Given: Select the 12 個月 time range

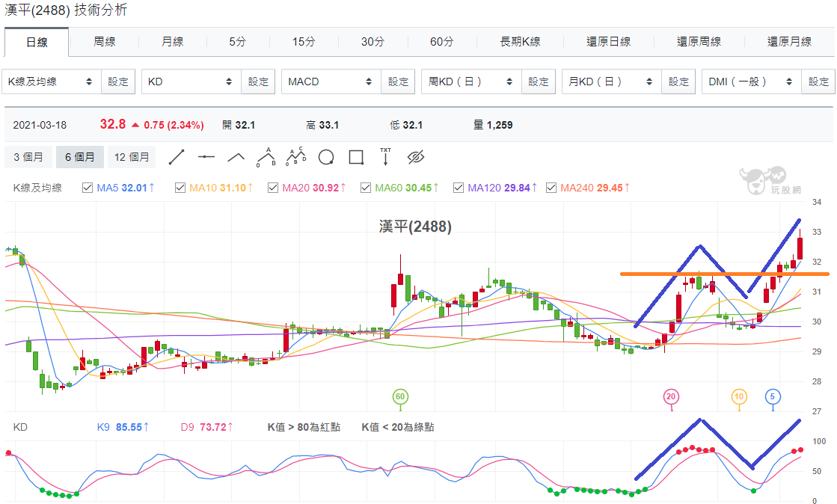Looking at the screenshot, I should 132,157.
